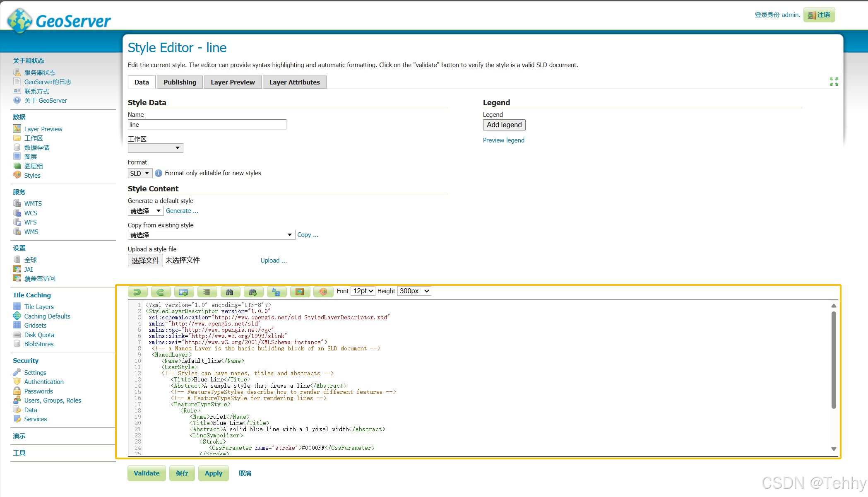The width and height of the screenshot is (868, 497).
Task: Open the Font size dropdown
Action: tap(363, 291)
